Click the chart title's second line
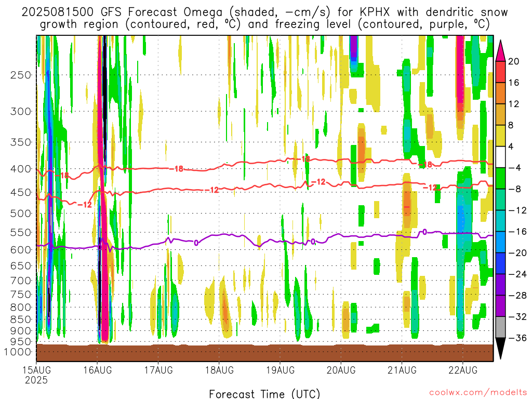532x399 pixels. [x=264, y=24]
